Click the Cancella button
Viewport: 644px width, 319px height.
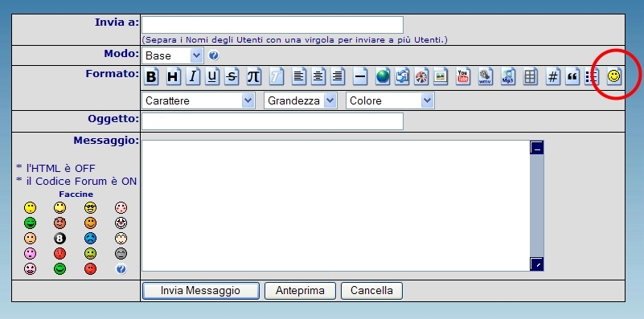pos(371,291)
